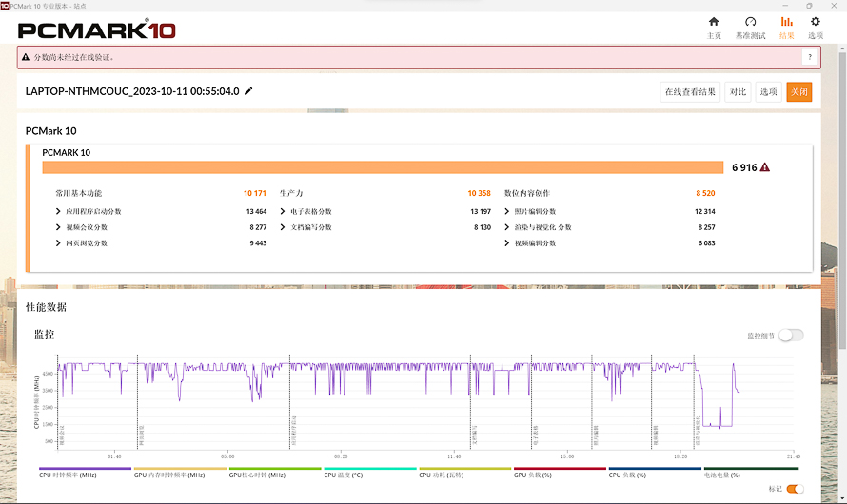Click the 生产力 score 10 358
This screenshot has width=847, height=504.
(479, 193)
